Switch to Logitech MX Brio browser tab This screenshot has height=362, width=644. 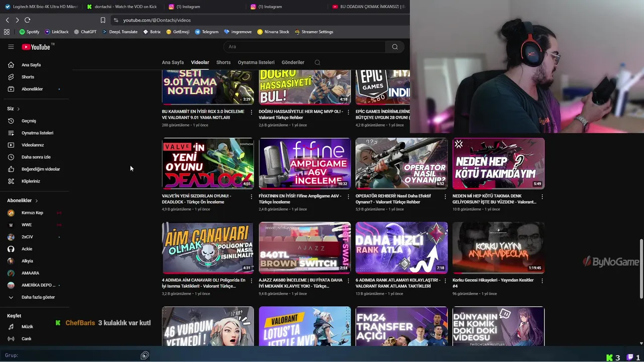click(x=41, y=7)
